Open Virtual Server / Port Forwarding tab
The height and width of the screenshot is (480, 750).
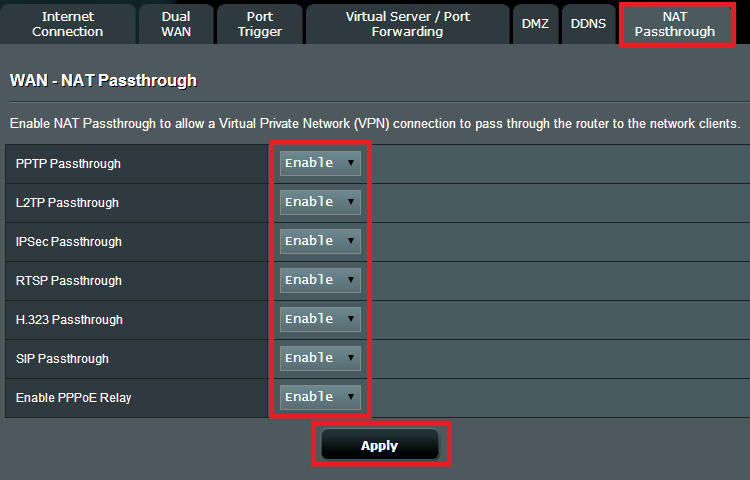pyautogui.click(x=407, y=24)
